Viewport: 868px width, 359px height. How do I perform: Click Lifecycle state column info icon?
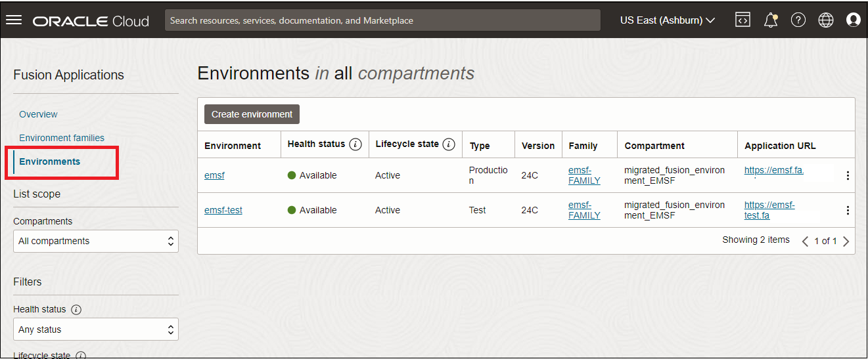tap(449, 144)
